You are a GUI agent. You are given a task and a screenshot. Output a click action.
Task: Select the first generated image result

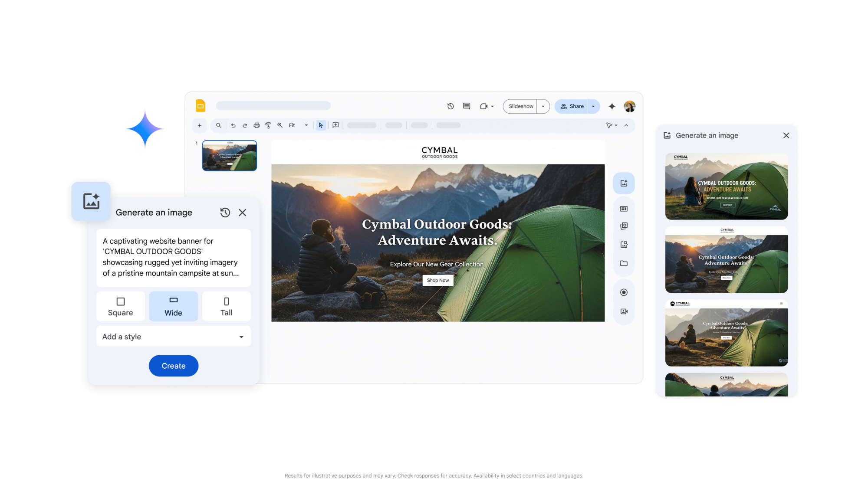(x=726, y=186)
